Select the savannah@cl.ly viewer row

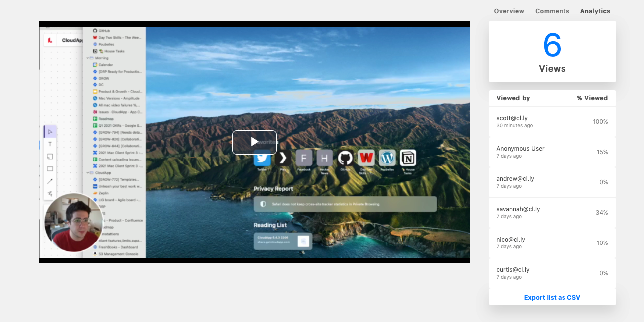point(552,212)
